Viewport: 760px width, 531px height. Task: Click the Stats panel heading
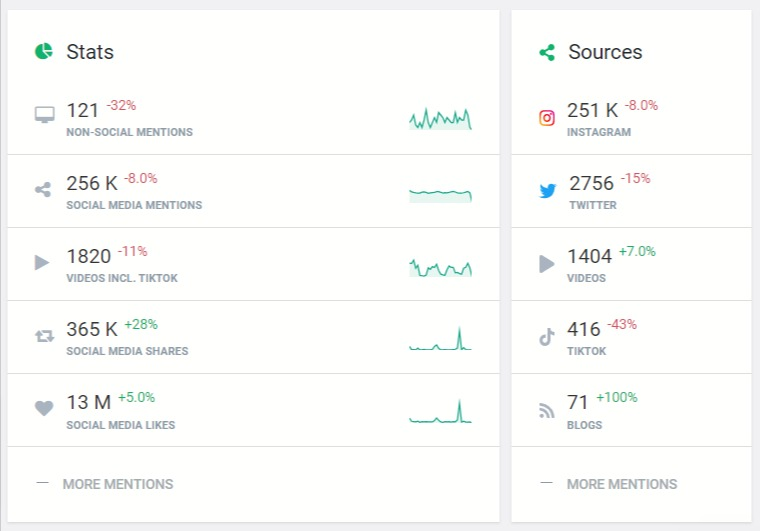[x=90, y=52]
